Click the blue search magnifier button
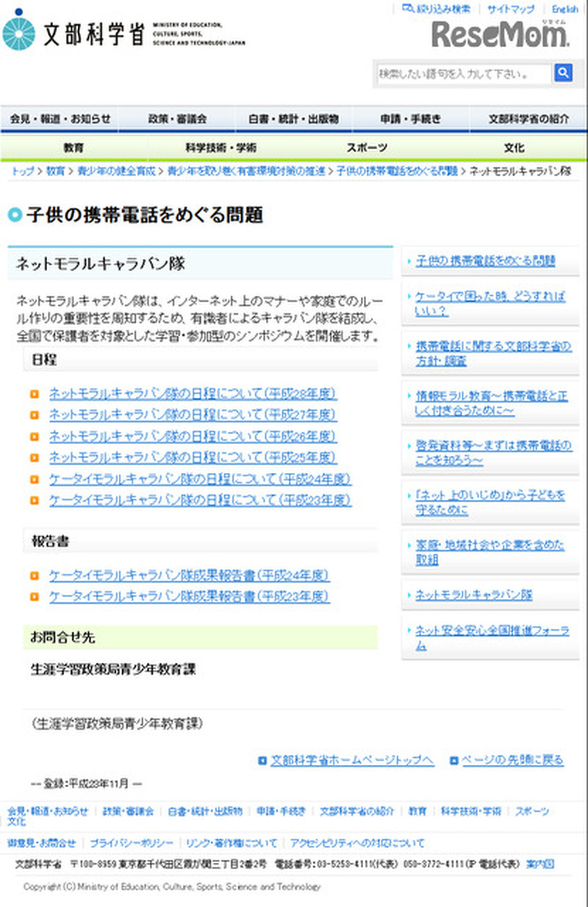The image size is (588, 907). point(563,73)
